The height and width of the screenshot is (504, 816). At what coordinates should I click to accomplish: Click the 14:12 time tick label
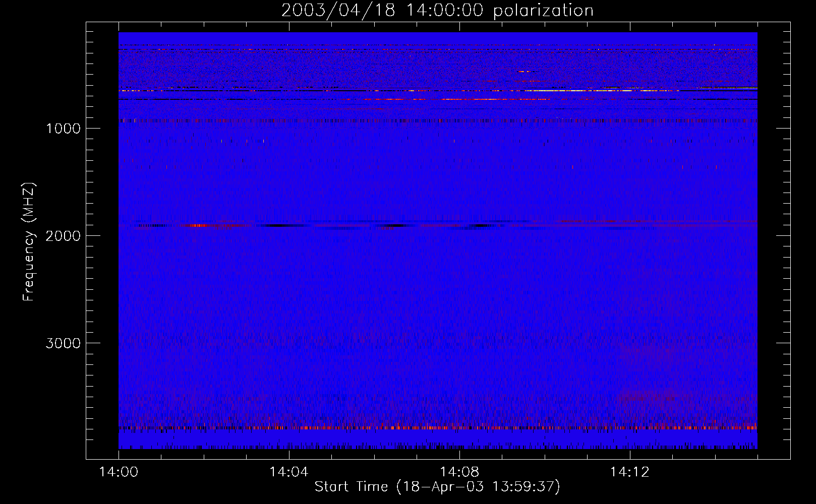point(629,472)
